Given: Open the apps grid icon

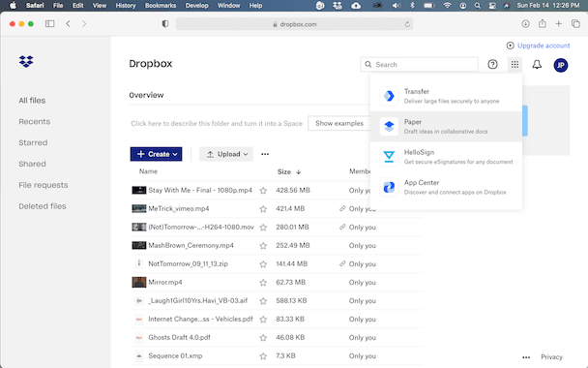Looking at the screenshot, I should tap(514, 65).
